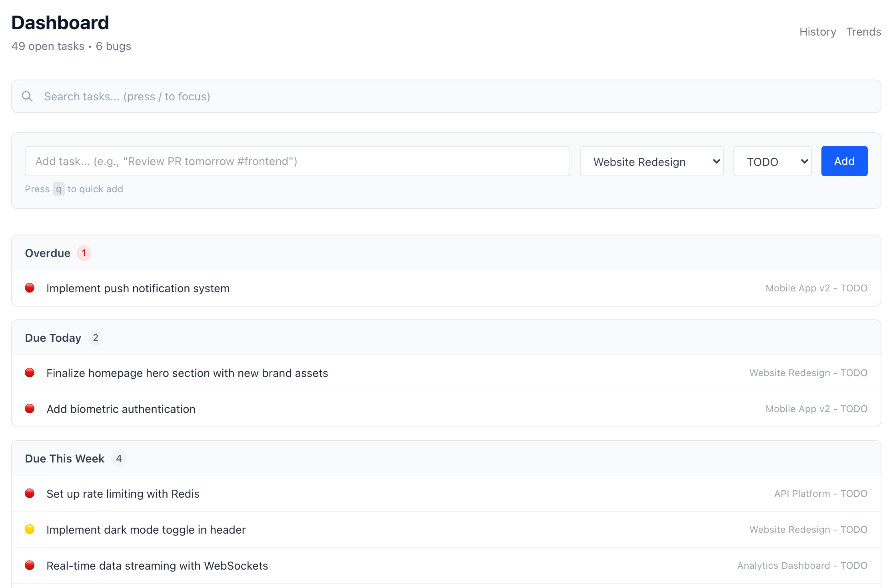Click red dot beside Finalize homepage hero task

click(30, 373)
